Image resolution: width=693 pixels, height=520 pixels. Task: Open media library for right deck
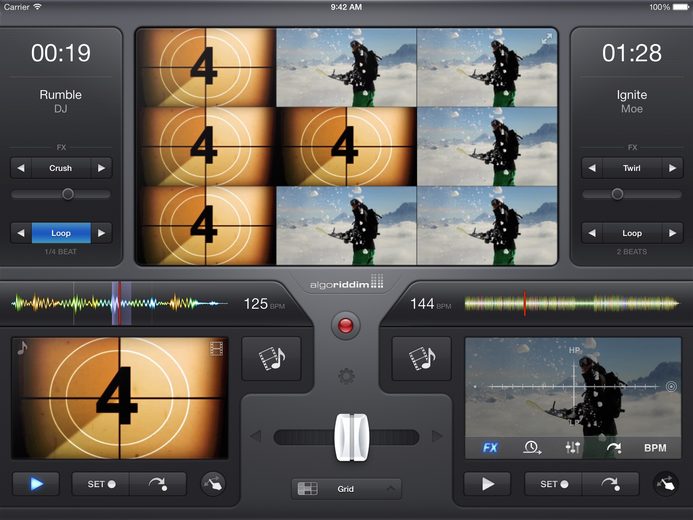click(x=421, y=358)
